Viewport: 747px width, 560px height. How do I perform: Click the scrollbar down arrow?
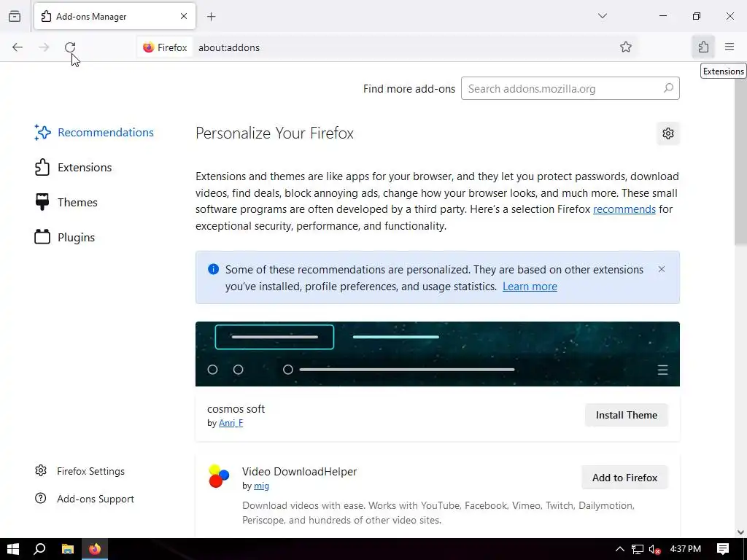[x=740, y=532]
